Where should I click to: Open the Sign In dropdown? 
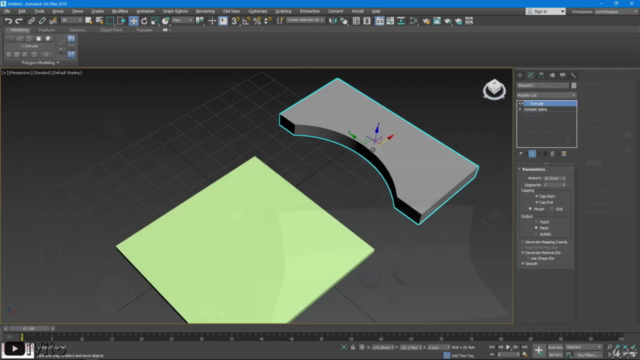tap(546, 11)
